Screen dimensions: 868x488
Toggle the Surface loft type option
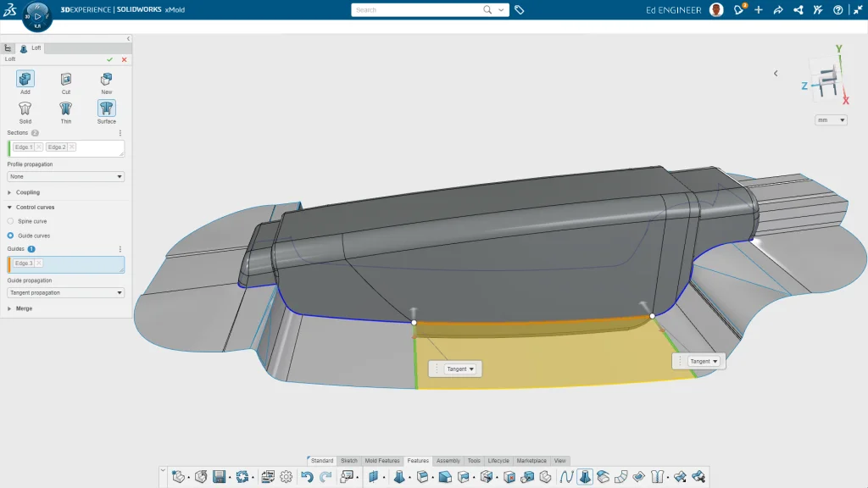[106, 108]
